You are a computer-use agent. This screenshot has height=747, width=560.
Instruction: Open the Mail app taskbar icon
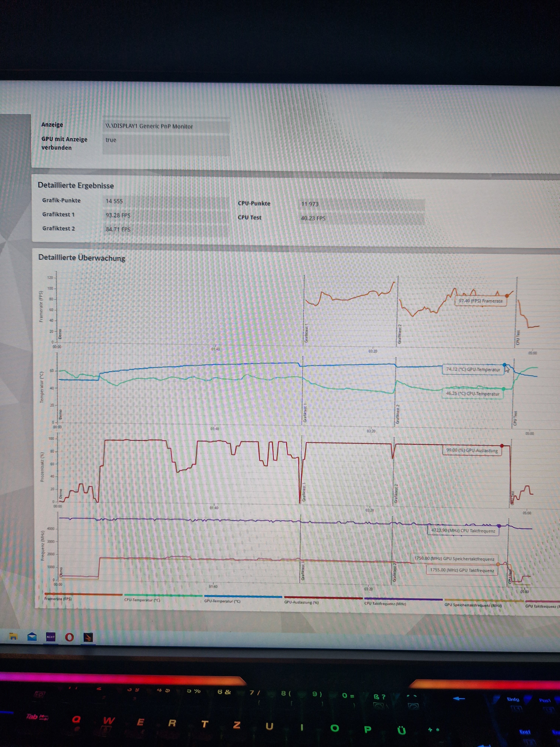tap(32, 637)
